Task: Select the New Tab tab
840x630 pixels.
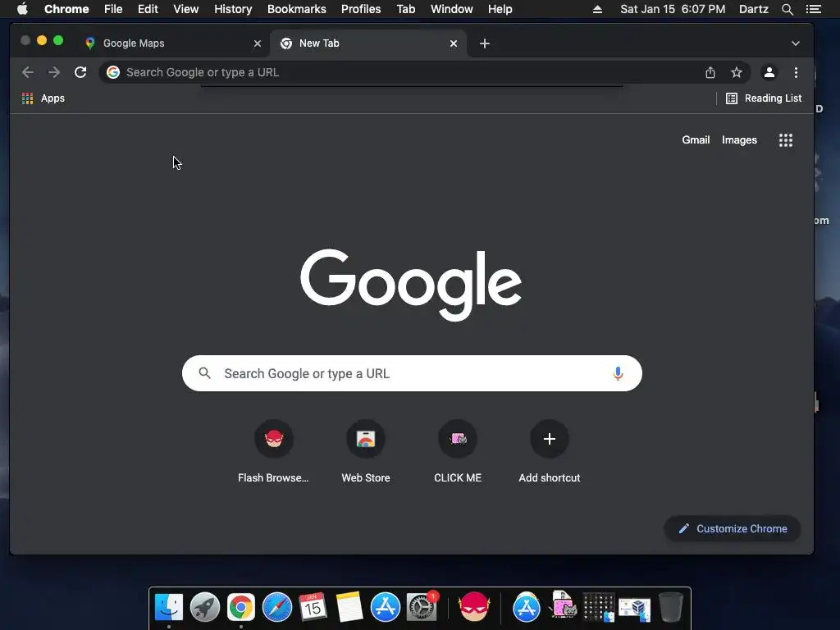Action: (368, 43)
